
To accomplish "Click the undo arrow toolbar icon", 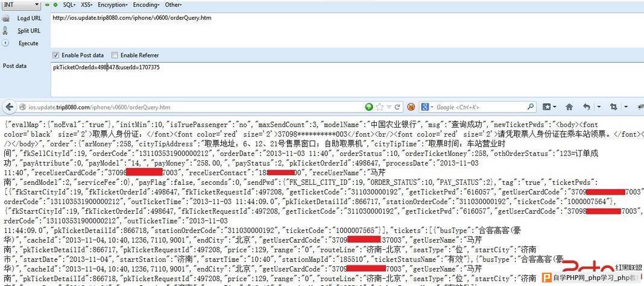I will [587, 107].
